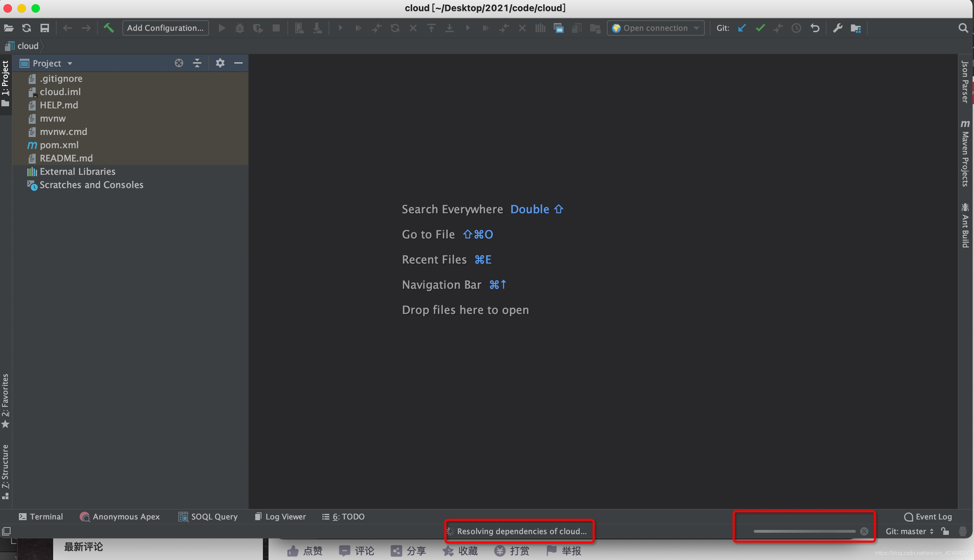Open the Open connection dropdown

(655, 28)
